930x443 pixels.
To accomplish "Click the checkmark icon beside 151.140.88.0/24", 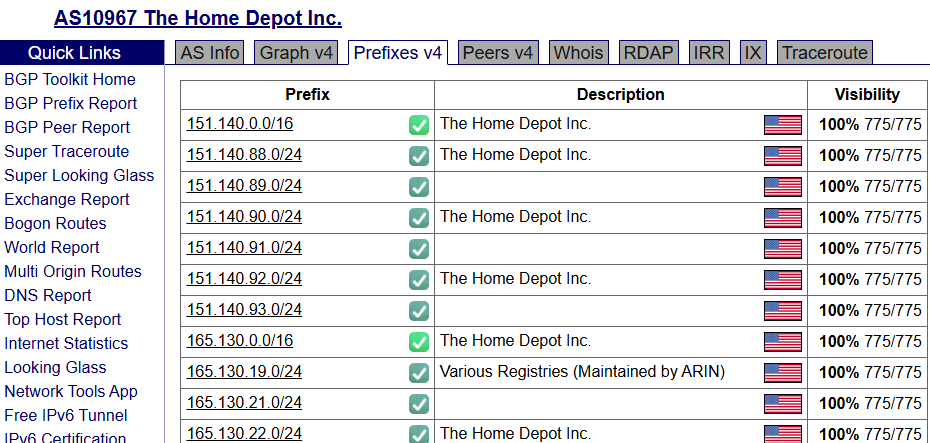I will [x=419, y=156].
